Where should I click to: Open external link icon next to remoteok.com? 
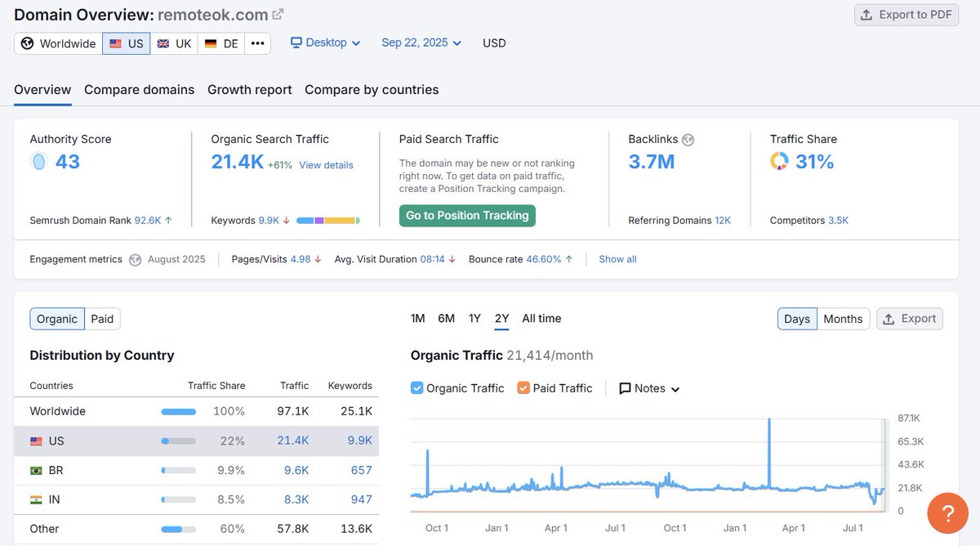(278, 15)
